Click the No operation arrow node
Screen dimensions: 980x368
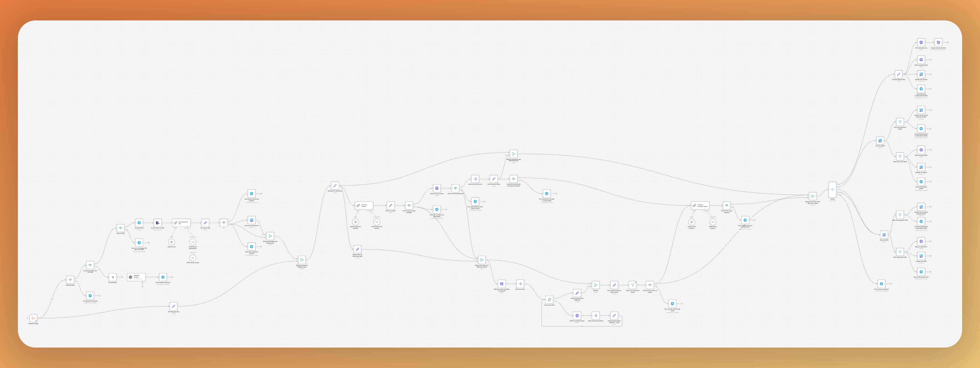pyautogui.click(x=113, y=277)
